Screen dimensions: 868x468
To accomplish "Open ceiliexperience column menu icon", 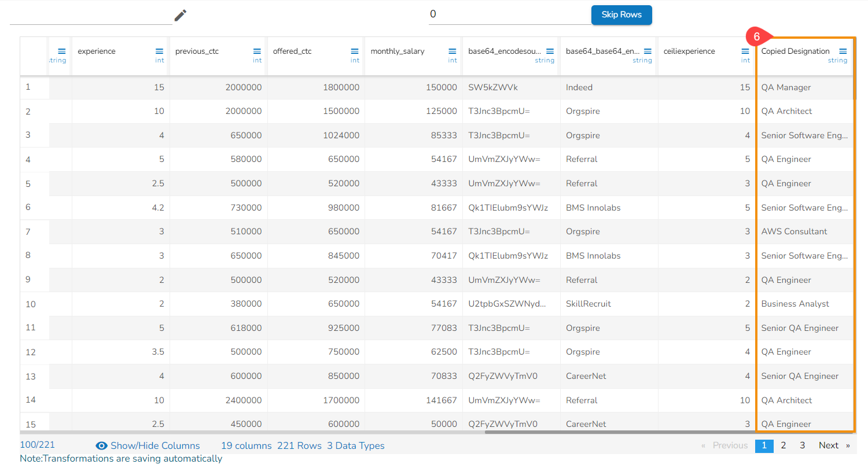I will click(x=745, y=51).
